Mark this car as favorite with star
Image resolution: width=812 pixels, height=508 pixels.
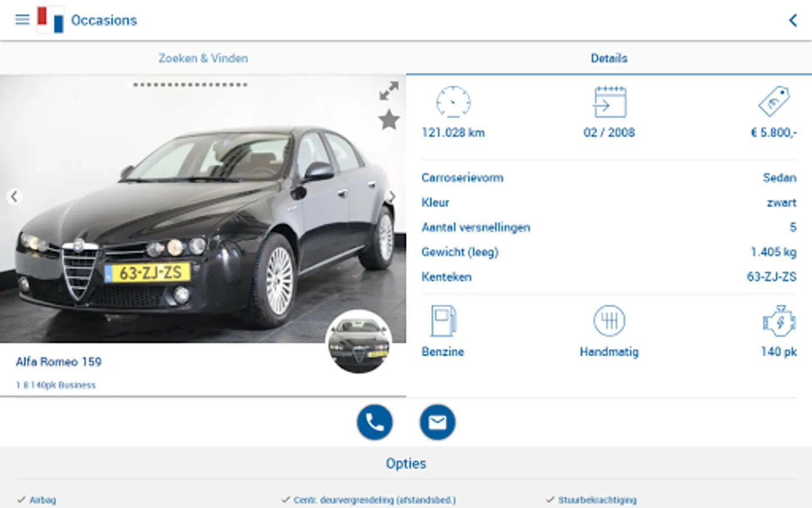click(389, 120)
